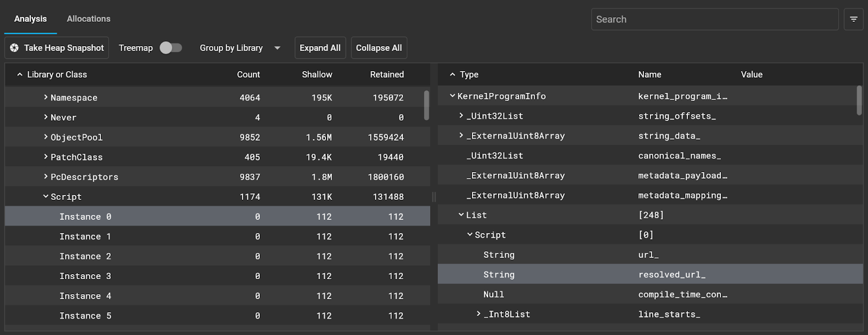The width and height of the screenshot is (868, 335).
Task: Click the sort arrow beside Type header
Action: (452, 74)
